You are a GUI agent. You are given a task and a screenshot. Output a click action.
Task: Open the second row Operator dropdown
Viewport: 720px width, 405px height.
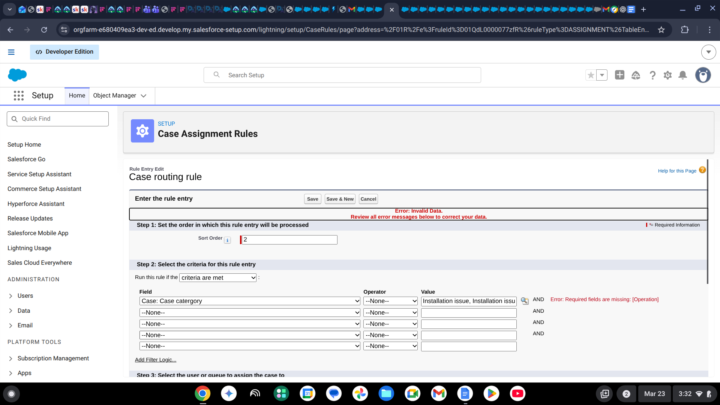[x=390, y=312]
